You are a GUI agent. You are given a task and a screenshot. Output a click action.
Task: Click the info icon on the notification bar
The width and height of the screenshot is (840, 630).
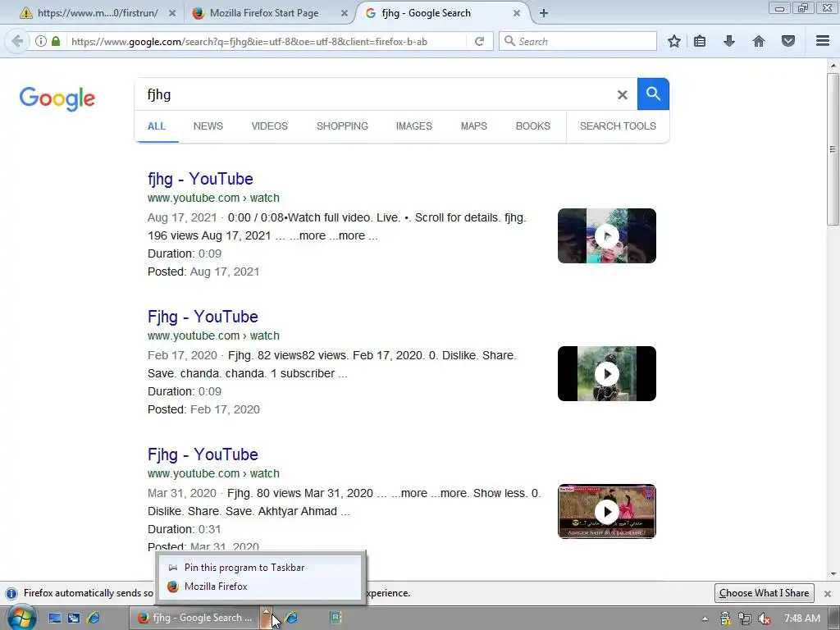(11, 594)
